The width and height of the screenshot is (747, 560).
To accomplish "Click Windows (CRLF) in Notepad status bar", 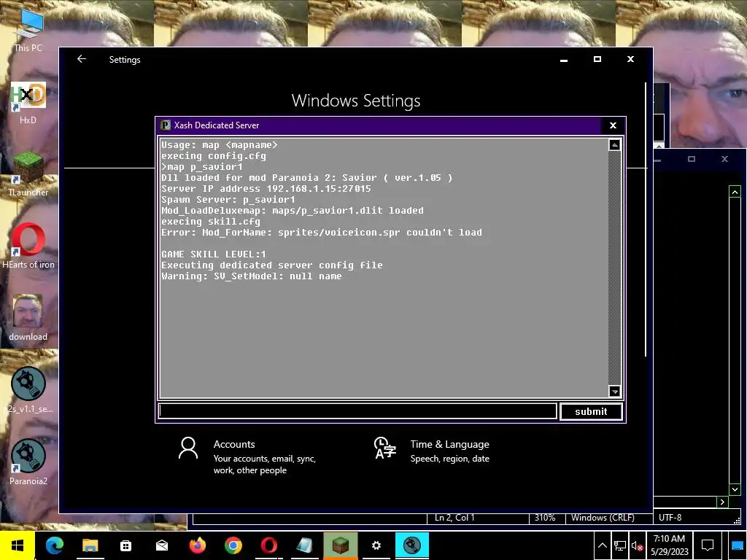I will 603,518.
